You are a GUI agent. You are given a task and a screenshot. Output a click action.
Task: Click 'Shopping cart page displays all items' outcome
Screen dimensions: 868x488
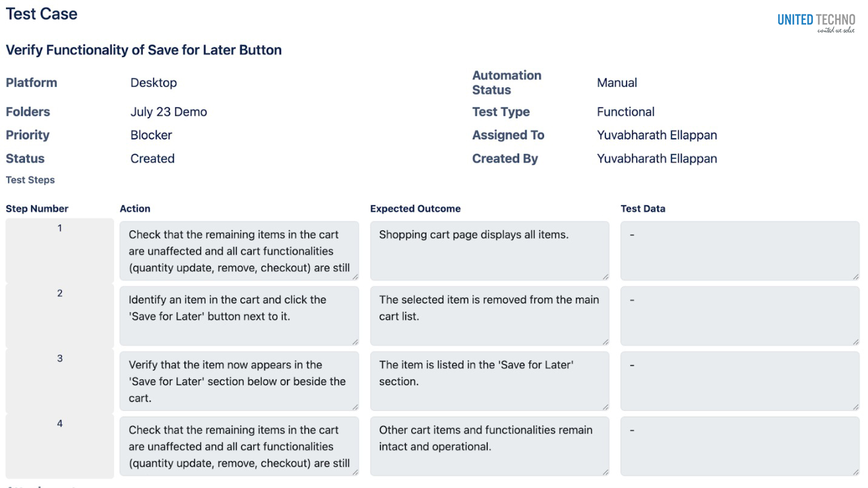(x=489, y=251)
